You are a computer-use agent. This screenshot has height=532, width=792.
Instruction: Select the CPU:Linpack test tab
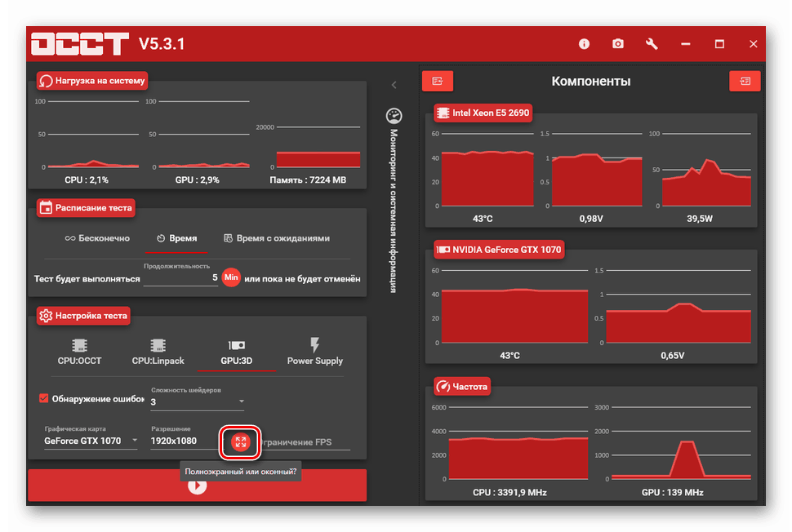point(158,352)
